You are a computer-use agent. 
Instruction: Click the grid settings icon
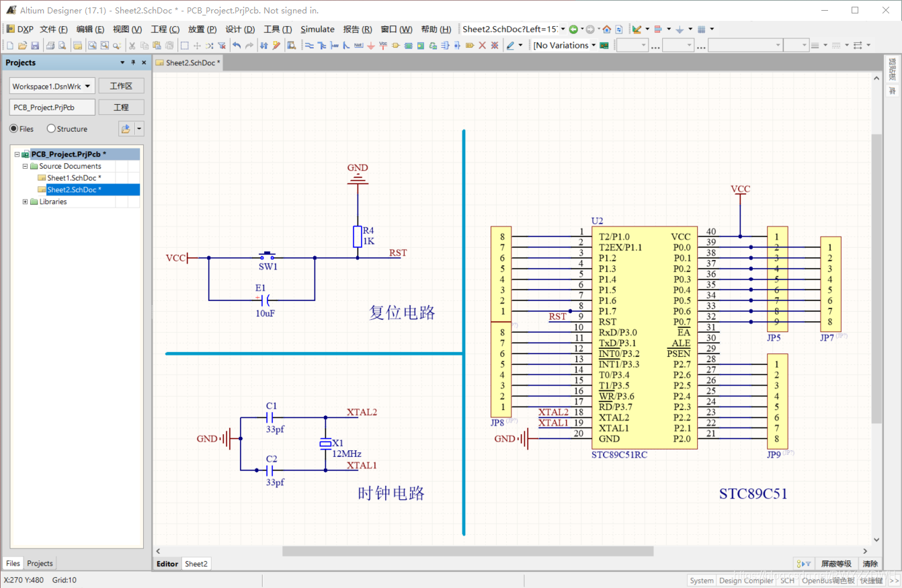click(701, 29)
